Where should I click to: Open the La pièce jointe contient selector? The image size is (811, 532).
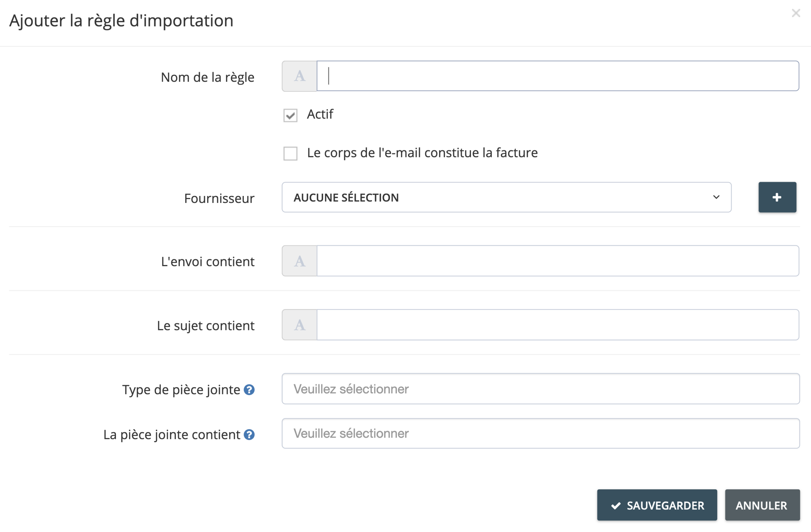pos(541,434)
